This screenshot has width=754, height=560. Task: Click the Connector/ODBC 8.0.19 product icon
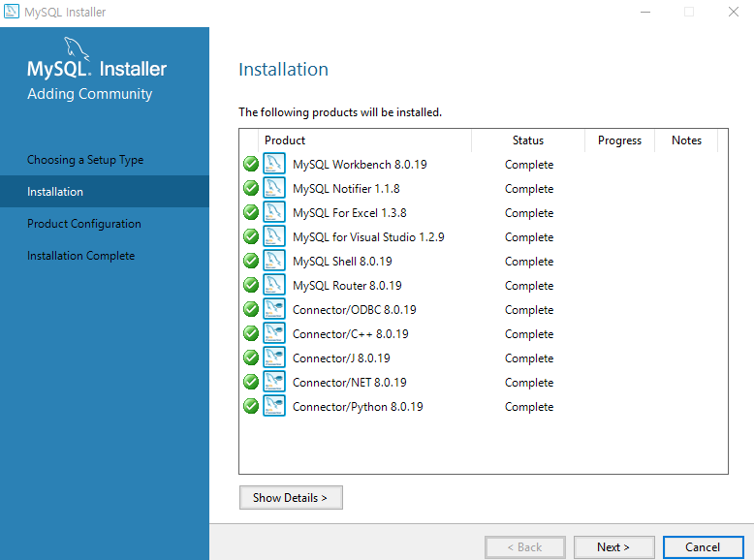(x=274, y=309)
